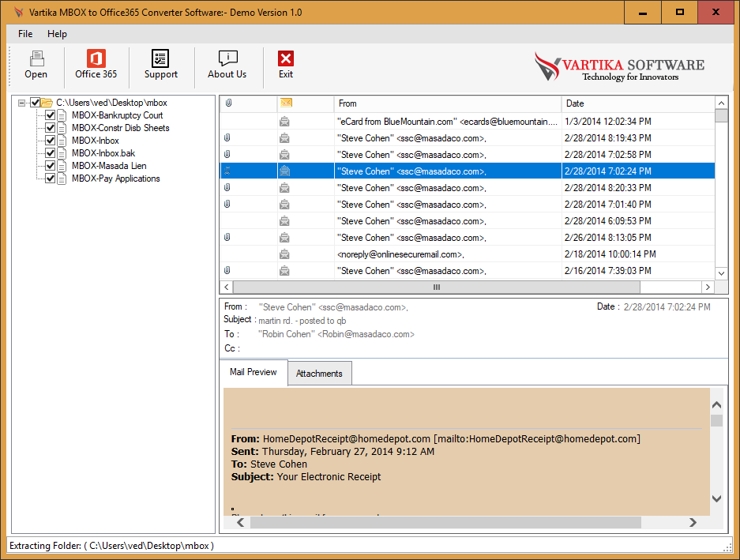The height and width of the screenshot is (560, 740).
Task: Click the email list scroll down arrow
Action: point(721,273)
